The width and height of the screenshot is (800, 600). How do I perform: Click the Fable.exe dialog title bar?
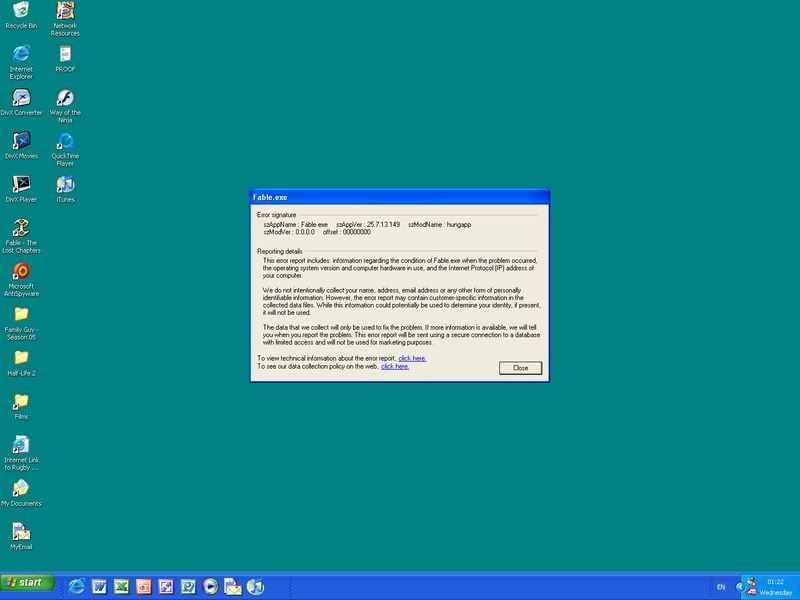pyautogui.click(x=399, y=197)
